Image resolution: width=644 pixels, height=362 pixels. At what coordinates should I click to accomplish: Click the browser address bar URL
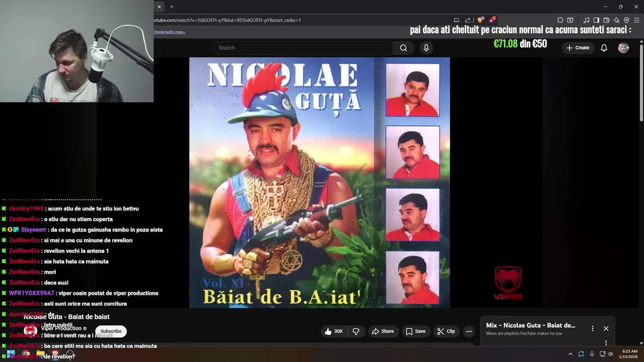(x=227, y=20)
